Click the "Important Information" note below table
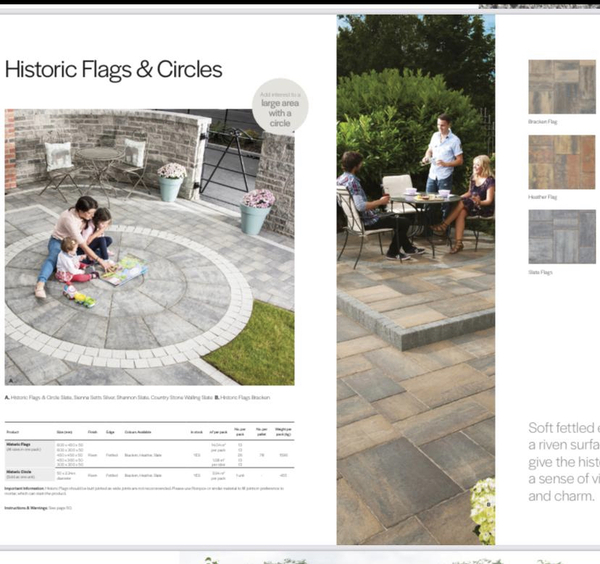Screen dimensions: 600x564 click(x=144, y=491)
